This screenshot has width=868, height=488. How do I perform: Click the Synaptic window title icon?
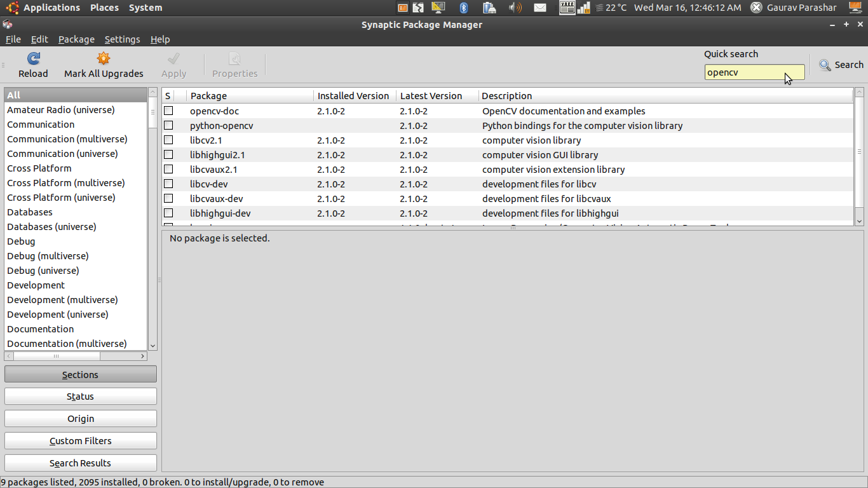pos(7,24)
